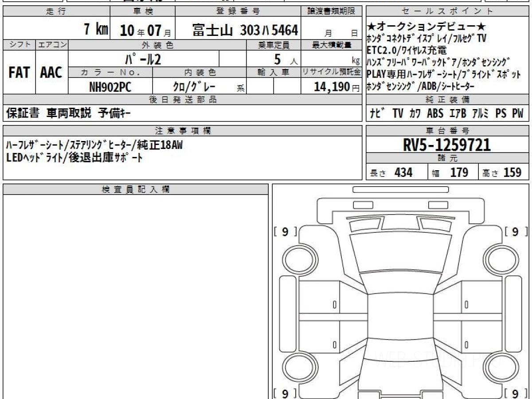Select registration number 富士山 303ハ5464
Screen dimensions: 532x399
pos(245,30)
